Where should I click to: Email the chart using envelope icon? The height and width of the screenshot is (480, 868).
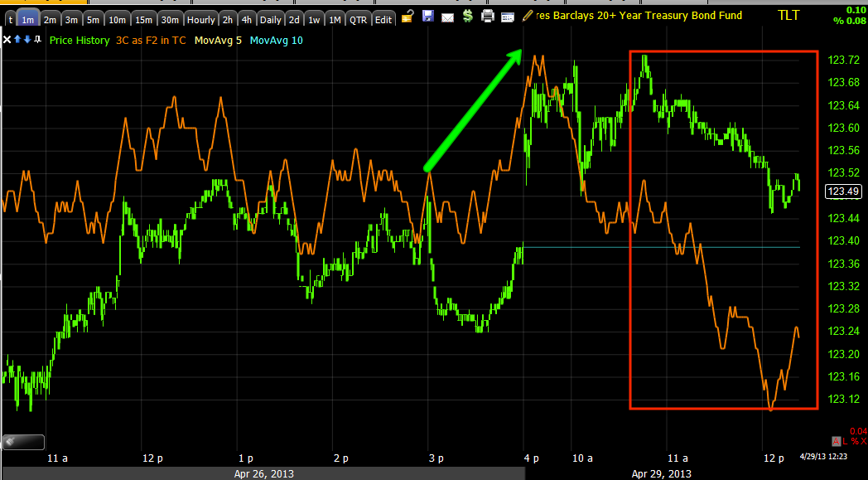point(447,17)
